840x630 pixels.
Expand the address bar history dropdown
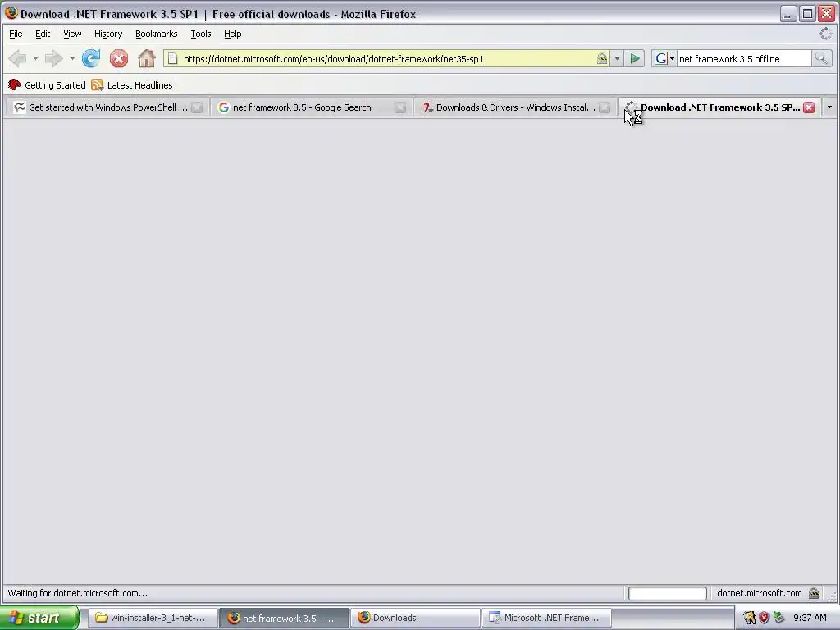coord(617,59)
